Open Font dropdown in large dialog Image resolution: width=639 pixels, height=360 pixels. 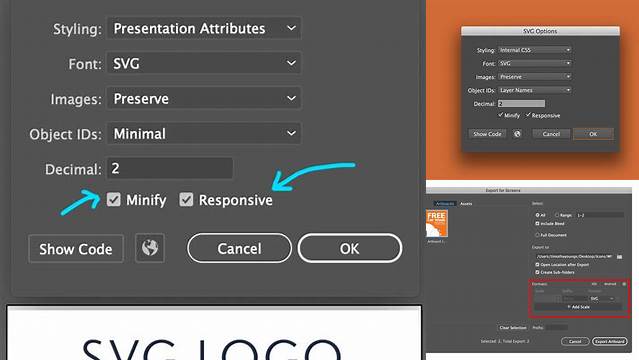[204, 63]
